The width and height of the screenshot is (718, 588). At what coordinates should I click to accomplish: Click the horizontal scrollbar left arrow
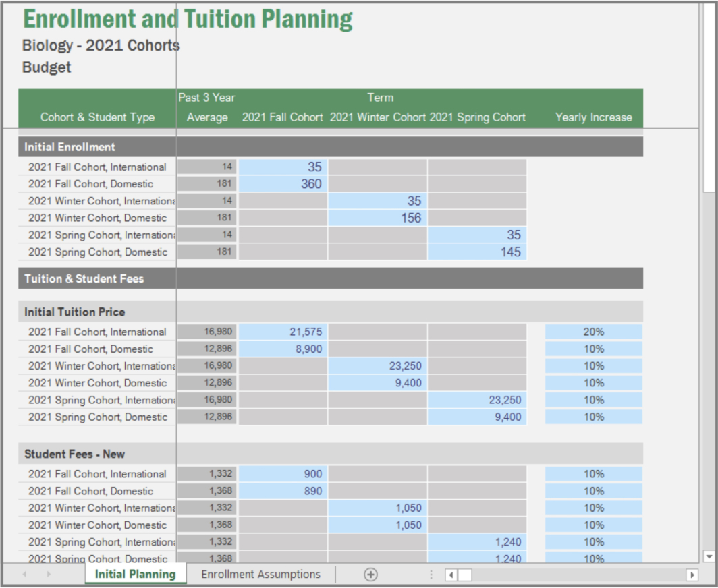click(451, 575)
